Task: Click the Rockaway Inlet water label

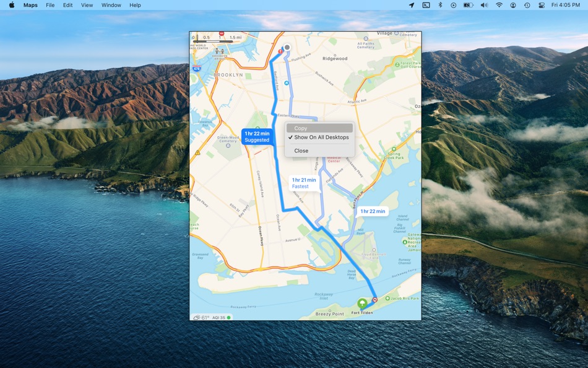Action: pos(323,296)
